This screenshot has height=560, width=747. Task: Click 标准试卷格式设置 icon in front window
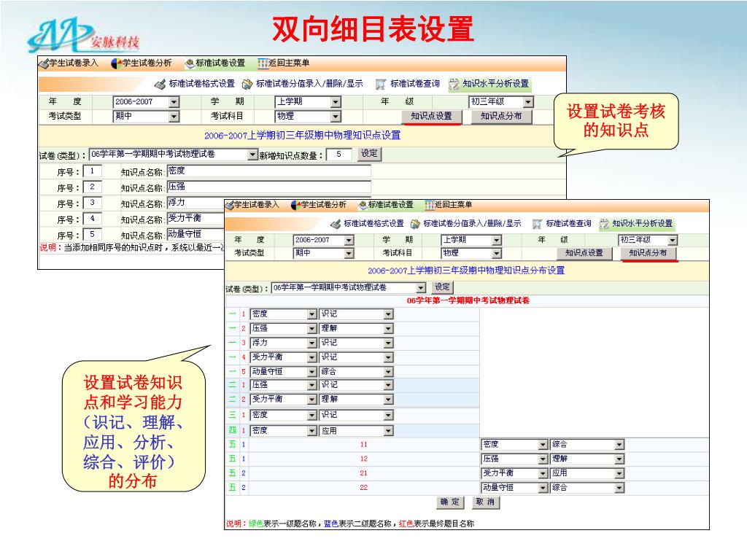click(x=336, y=223)
